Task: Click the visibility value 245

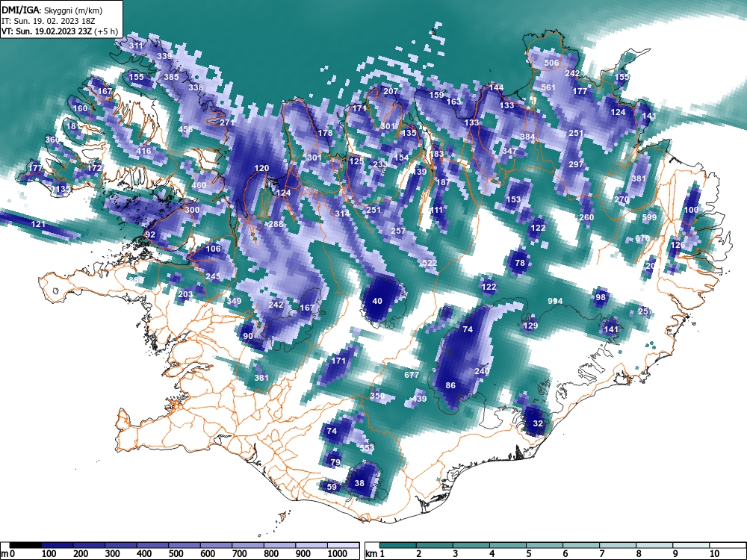Action: pyautogui.click(x=214, y=277)
